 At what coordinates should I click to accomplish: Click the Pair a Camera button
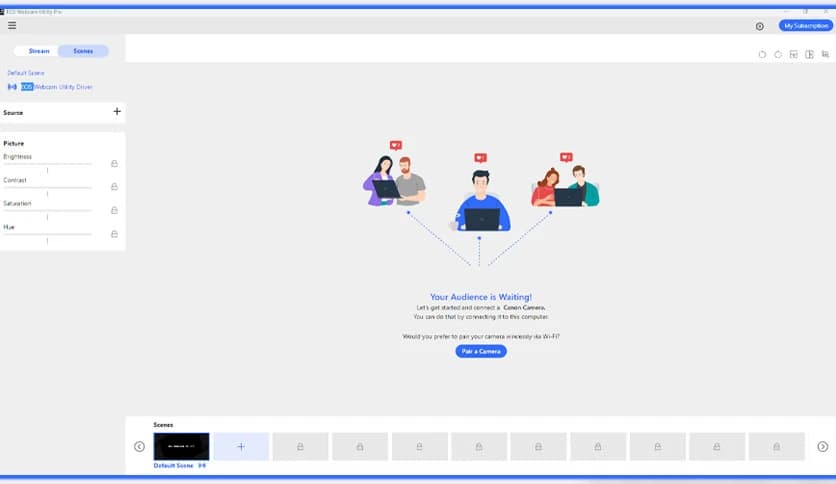(481, 351)
